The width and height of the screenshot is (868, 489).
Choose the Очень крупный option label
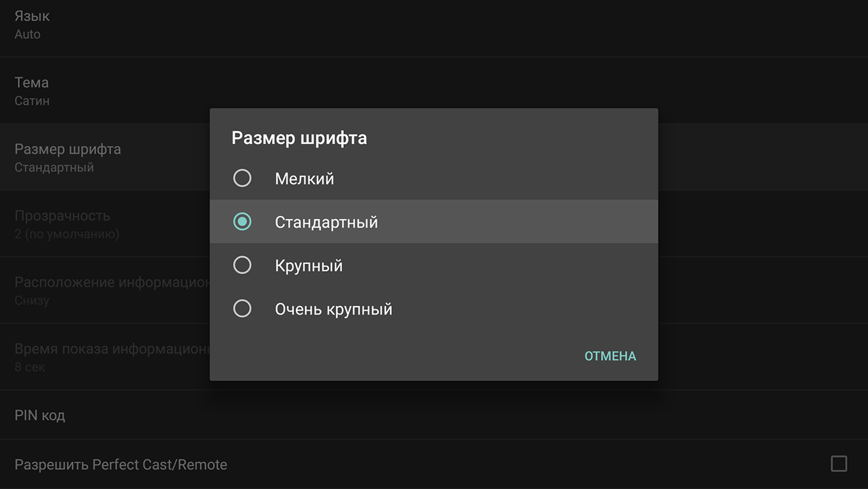[333, 309]
